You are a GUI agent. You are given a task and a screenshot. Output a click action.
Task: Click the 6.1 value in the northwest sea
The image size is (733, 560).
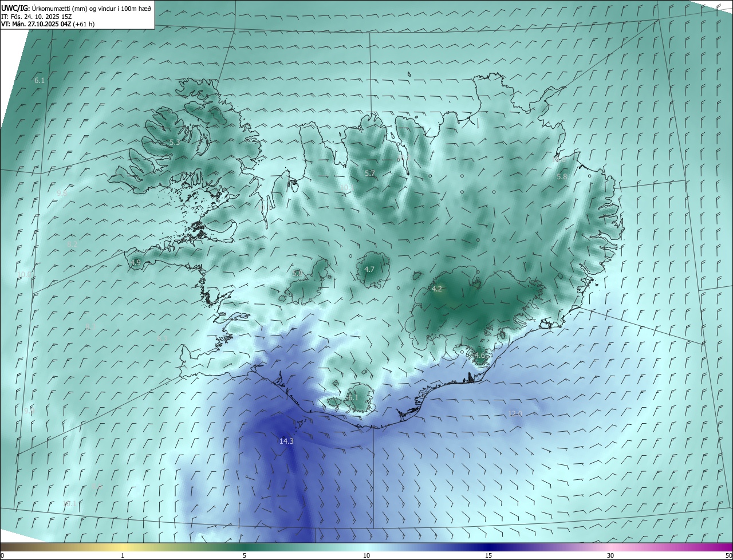tap(40, 81)
